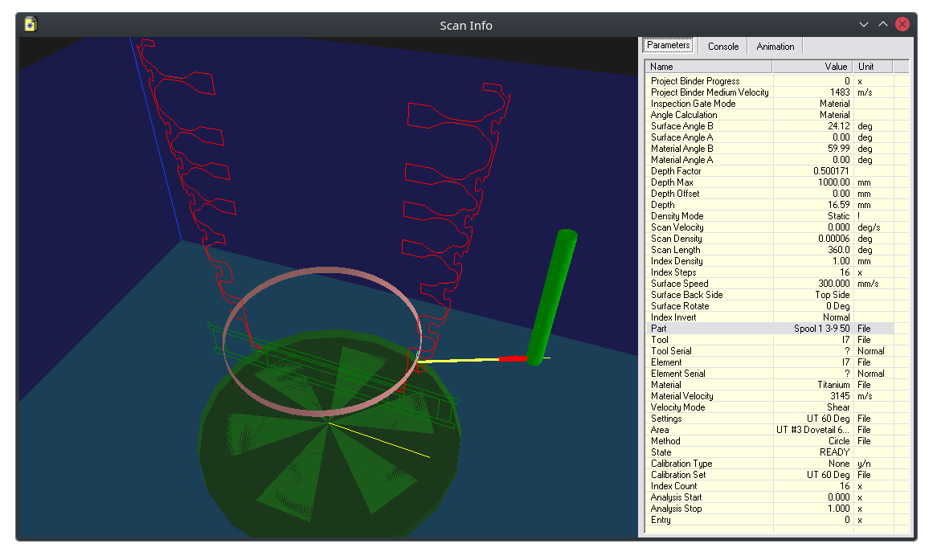Click the Name column header
The image size is (933, 560).
[709, 67]
